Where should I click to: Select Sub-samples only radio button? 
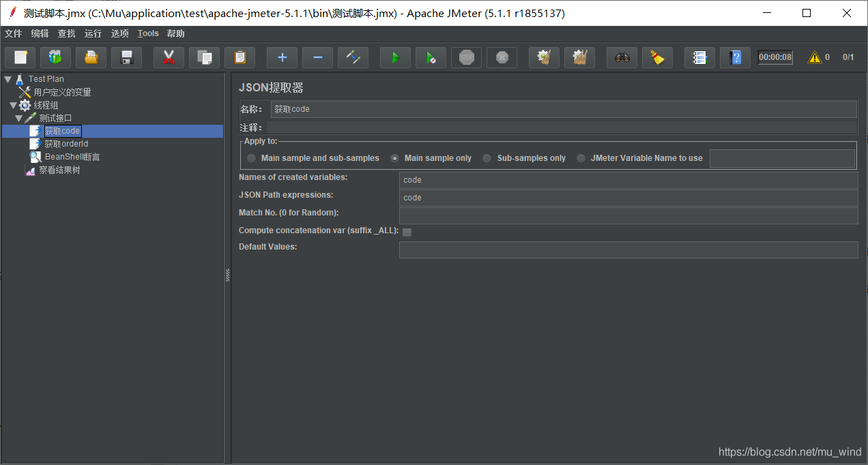[487, 158]
